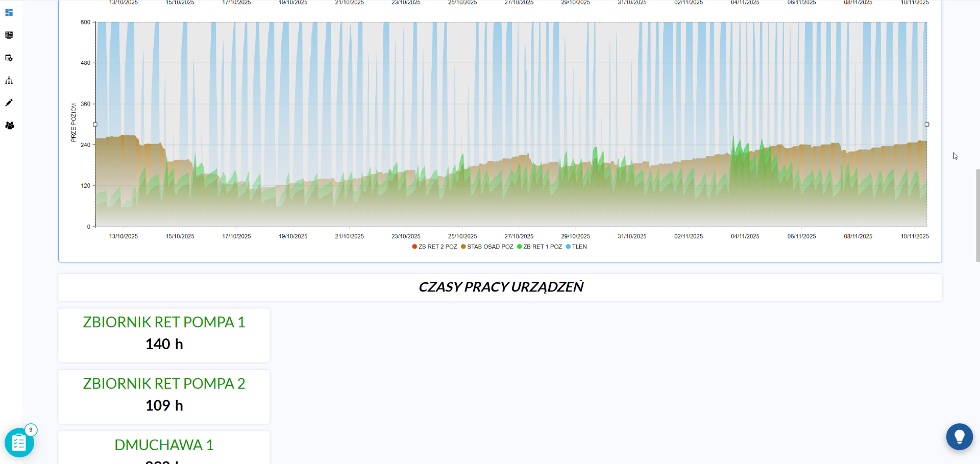Open the users group icon in sidebar
The width and height of the screenshot is (980, 464).
point(9,126)
